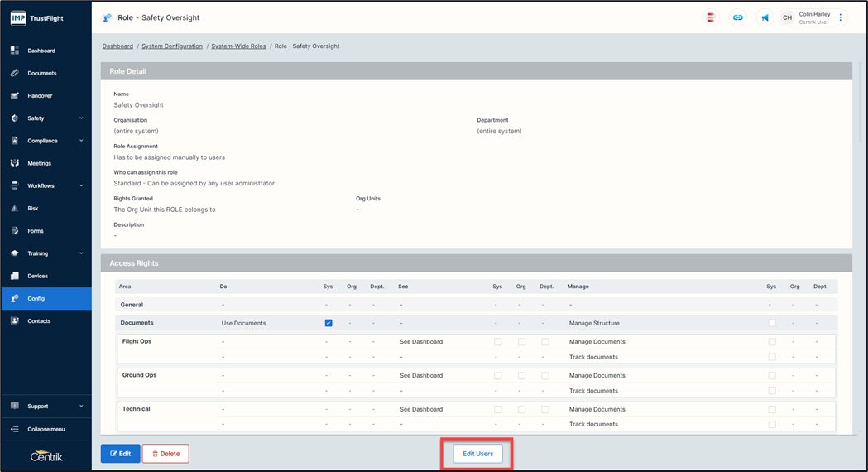Click the Edit Users button
868x472 pixels.
tap(477, 454)
